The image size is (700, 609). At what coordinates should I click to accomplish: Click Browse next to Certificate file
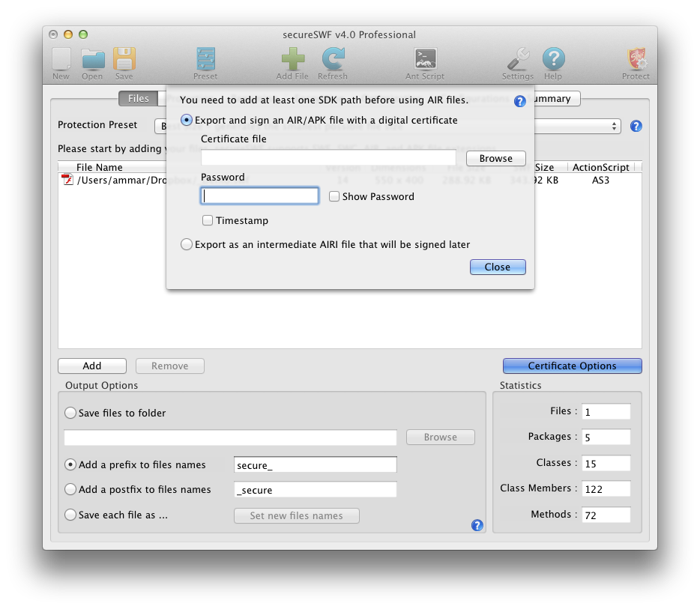point(495,159)
